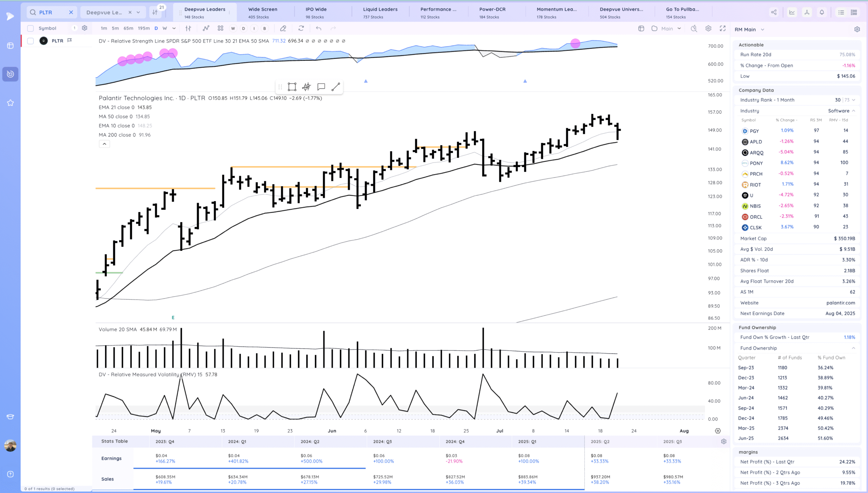Click the eraser icon in chart toolbar
The height and width of the screenshot is (493, 868).
point(283,28)
